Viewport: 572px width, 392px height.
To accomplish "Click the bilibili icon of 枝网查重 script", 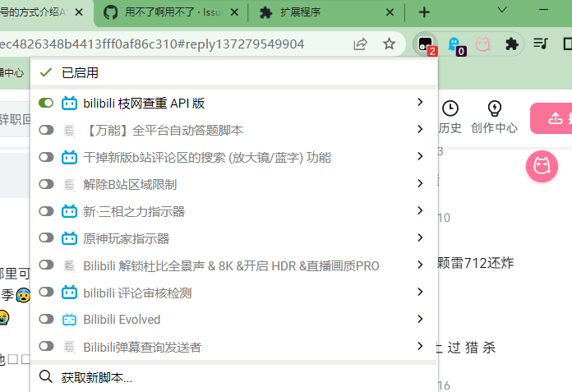I will (x=69, y=104).
